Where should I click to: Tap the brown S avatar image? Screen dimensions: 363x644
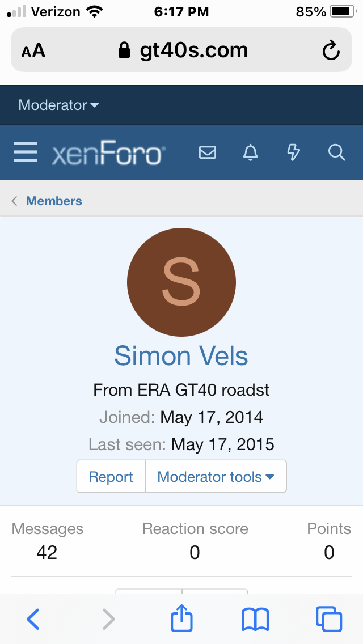[x=181, y=282]
